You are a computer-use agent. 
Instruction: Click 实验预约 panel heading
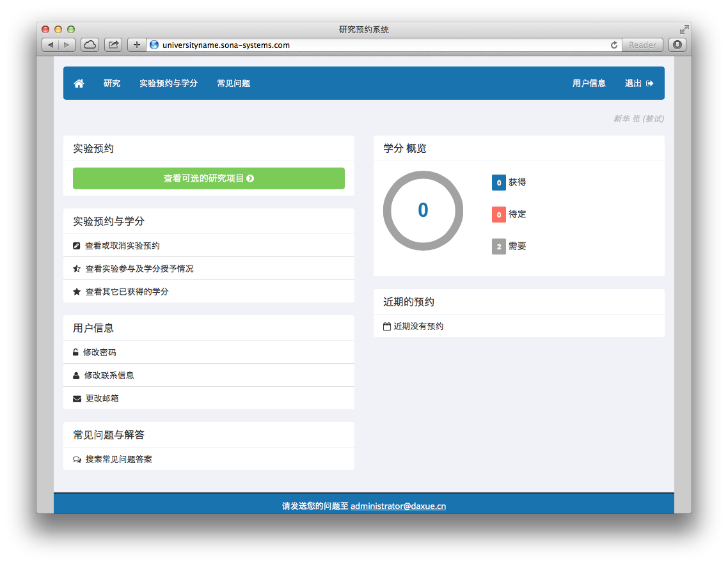point(93,148)
